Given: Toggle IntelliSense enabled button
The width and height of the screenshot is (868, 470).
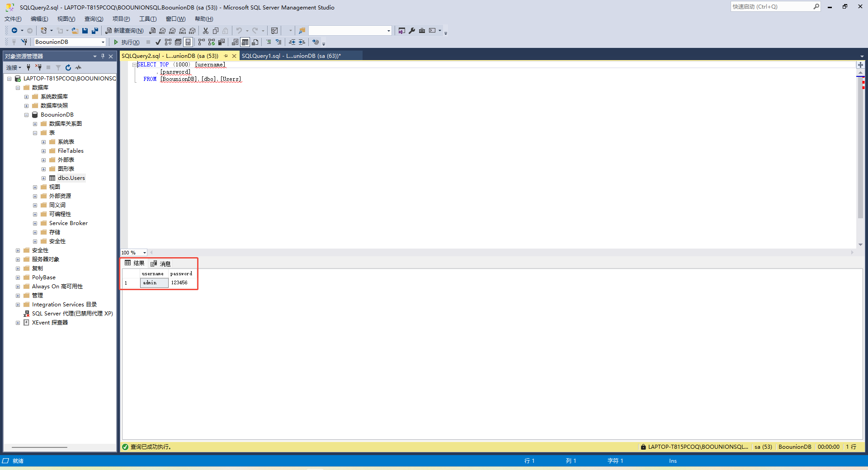Looking at the screenshot, I should pyautogui.click(x=188, y=42).
